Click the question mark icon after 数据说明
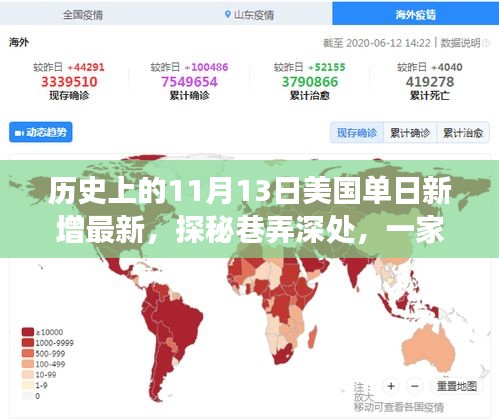Viewport: 499px width, 419px height. coord(486,43)
